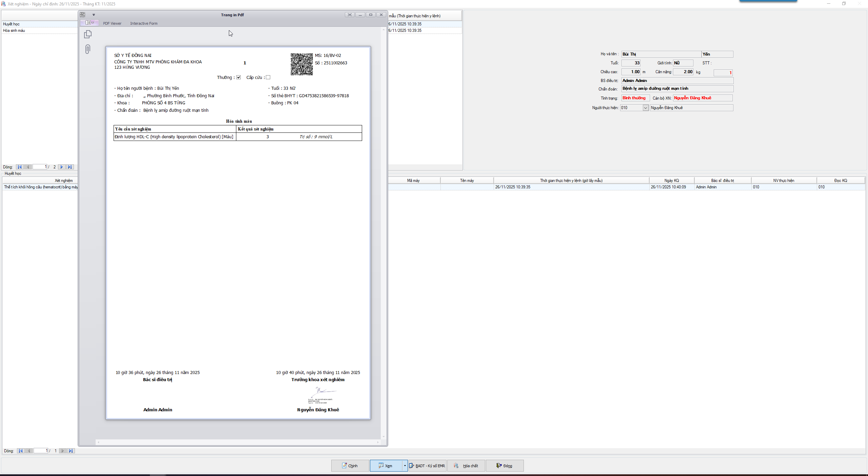Open the attachments paperclip panel
868x476 pixels.
pyautogui.click(x=88, y=49)
